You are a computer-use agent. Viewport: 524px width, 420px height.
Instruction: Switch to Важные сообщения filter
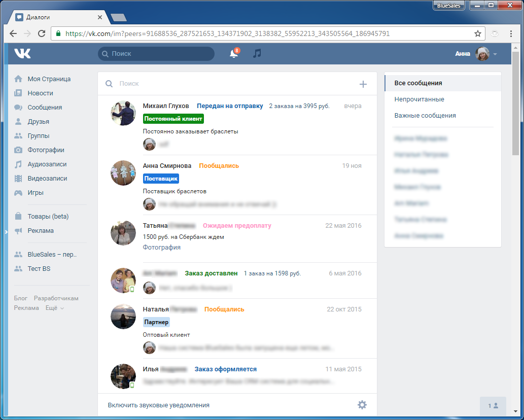(425, 116)
